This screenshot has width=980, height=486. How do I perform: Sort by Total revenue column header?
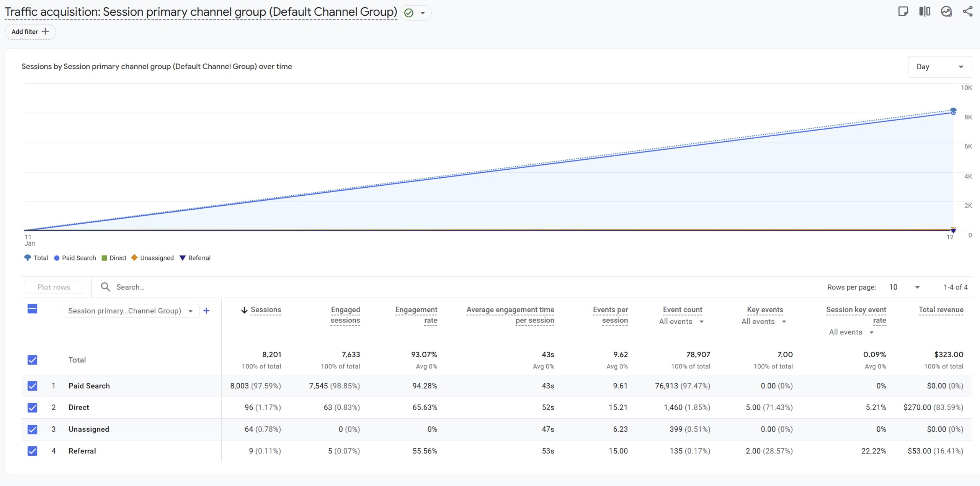click(941, 309)
